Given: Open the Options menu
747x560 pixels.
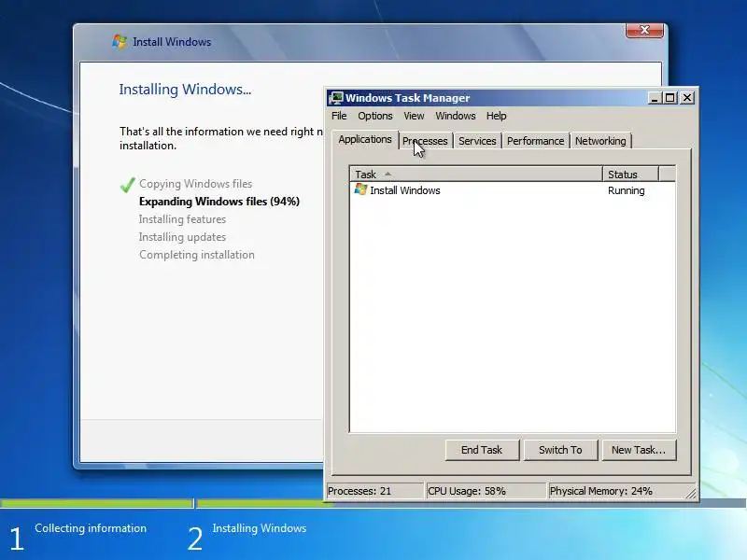Looking at the screenshot, I should coord(375,116).
